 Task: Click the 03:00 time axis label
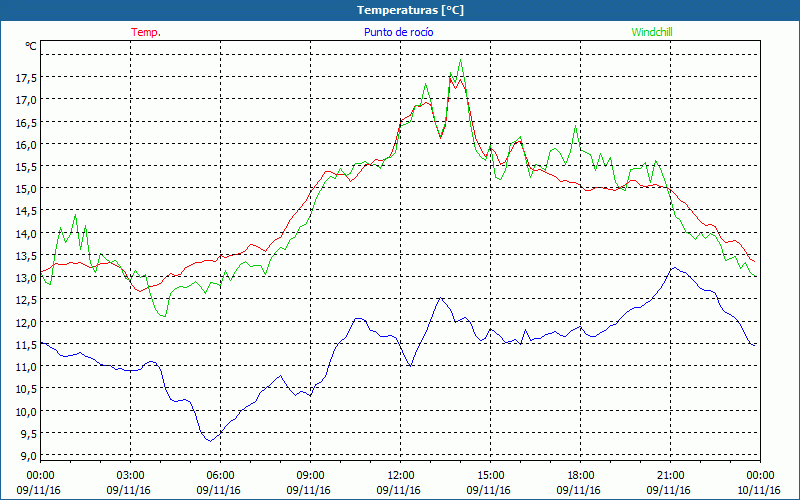[x=131, y=476]
